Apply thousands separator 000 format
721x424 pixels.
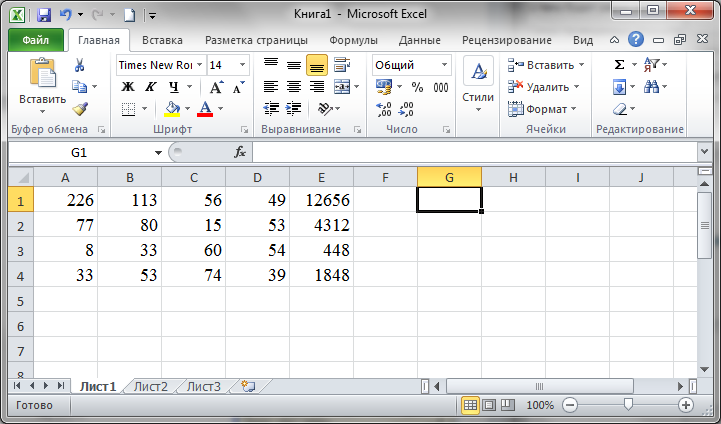coord(441,87)
